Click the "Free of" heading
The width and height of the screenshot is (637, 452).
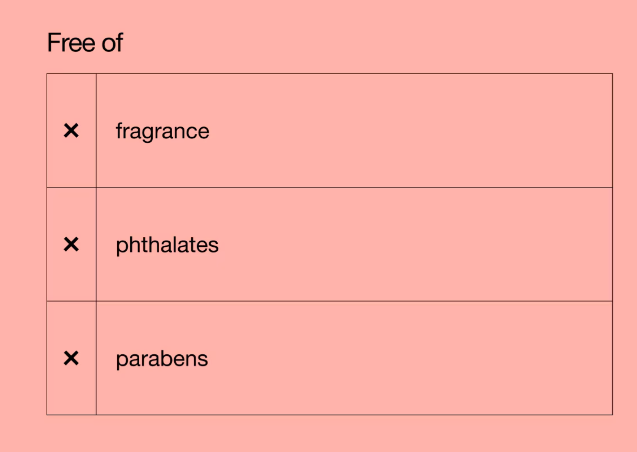click(85, 43)
